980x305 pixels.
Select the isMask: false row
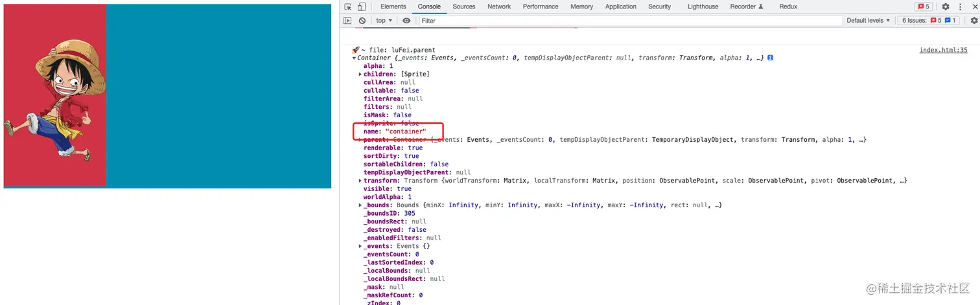388,115
